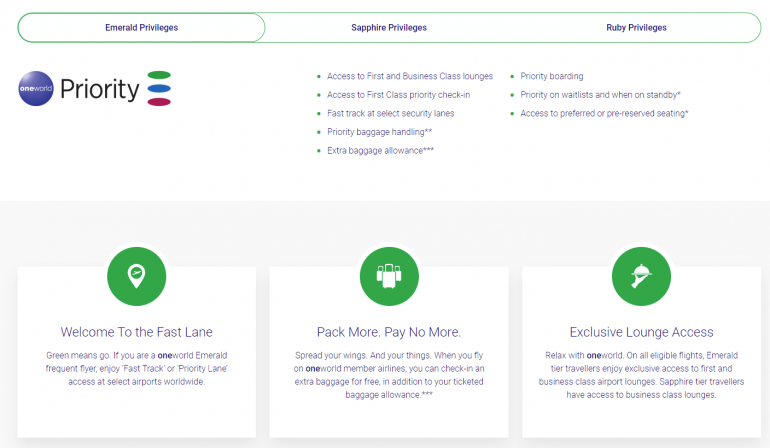The height and width of the screenshot is (448, 770).
Task: Select the Emerald Privileges tab
Action: (x=141, y=28)
